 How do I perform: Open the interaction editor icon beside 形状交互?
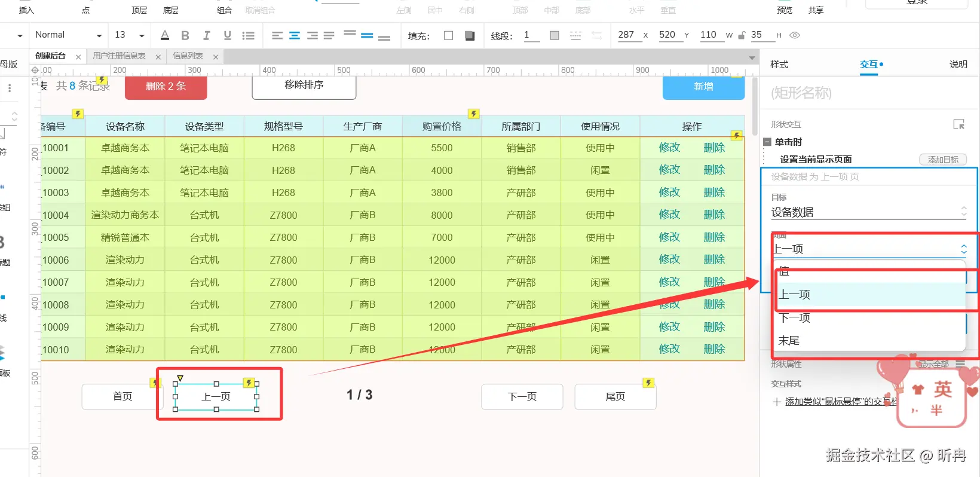coord(958,124)
